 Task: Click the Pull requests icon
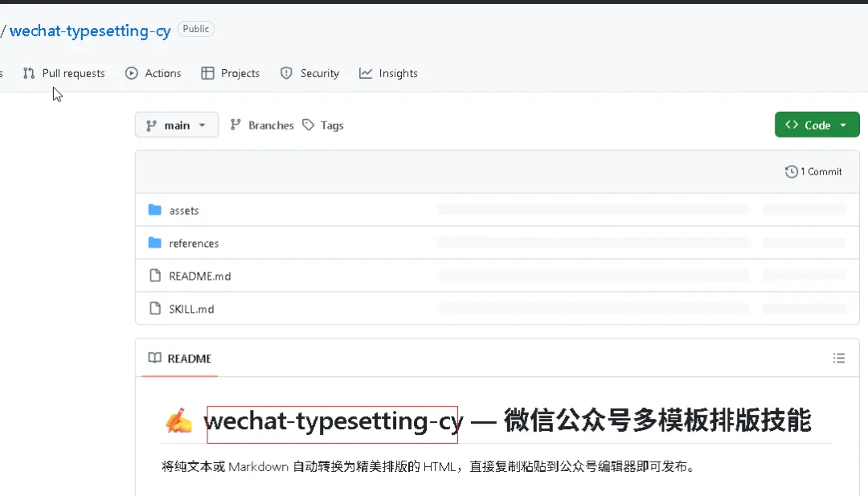click(29, 73)
